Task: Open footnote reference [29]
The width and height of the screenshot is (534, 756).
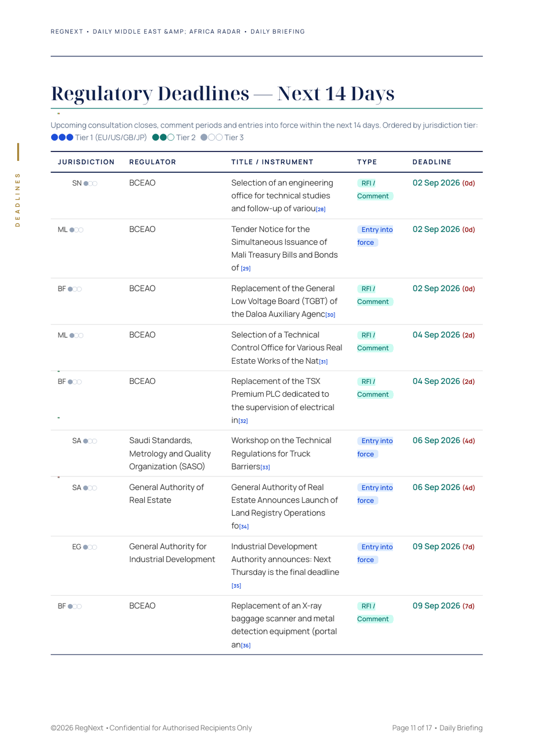Action: [x=246, y=269]
